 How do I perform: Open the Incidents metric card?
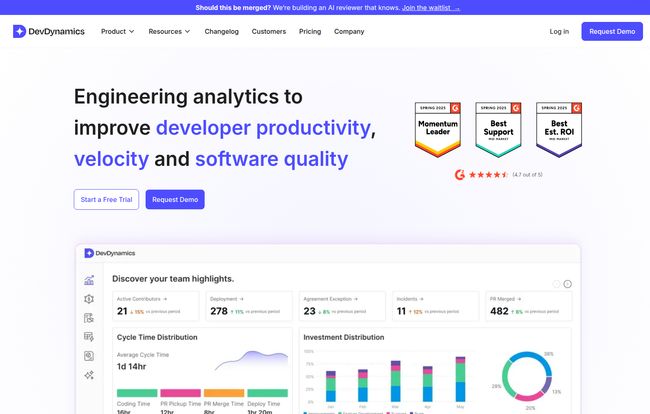[436, 306]
